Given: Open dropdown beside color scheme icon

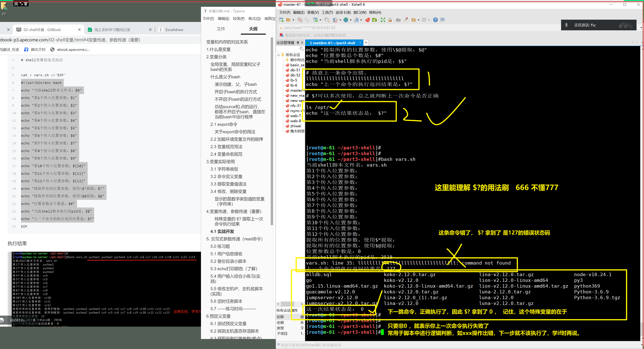Looking at the screenshot, I should [x=340, y=20].
